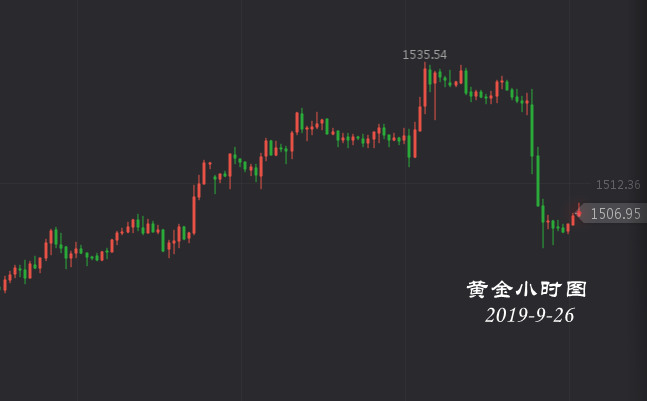
Task: Click the last red candle before the current price dot
Action: click(573, 219)
